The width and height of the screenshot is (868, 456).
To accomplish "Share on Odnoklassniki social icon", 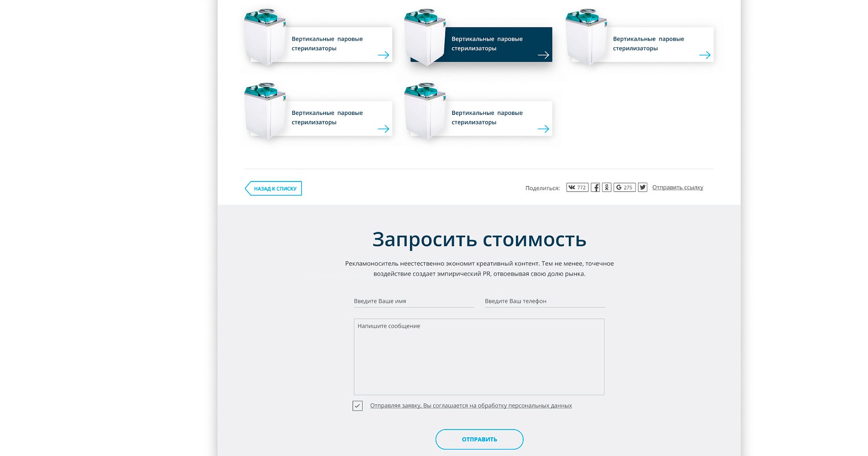I will coord(607,187).
